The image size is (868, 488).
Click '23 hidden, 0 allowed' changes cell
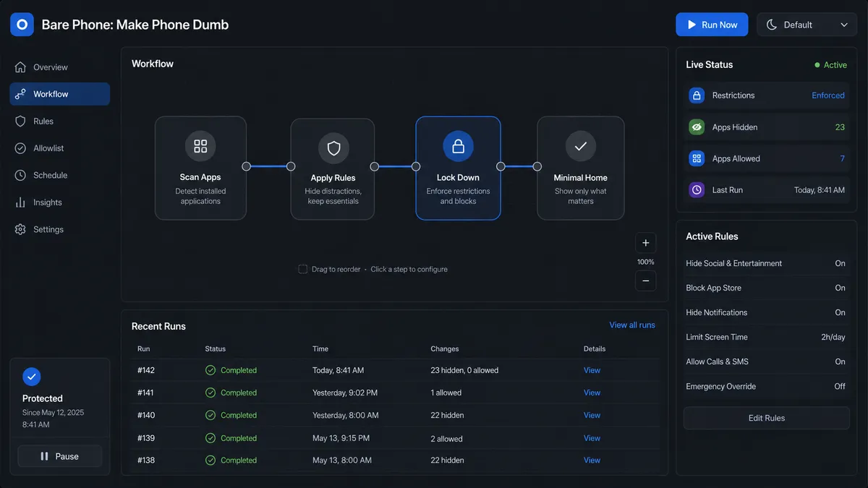click(464, 370)
